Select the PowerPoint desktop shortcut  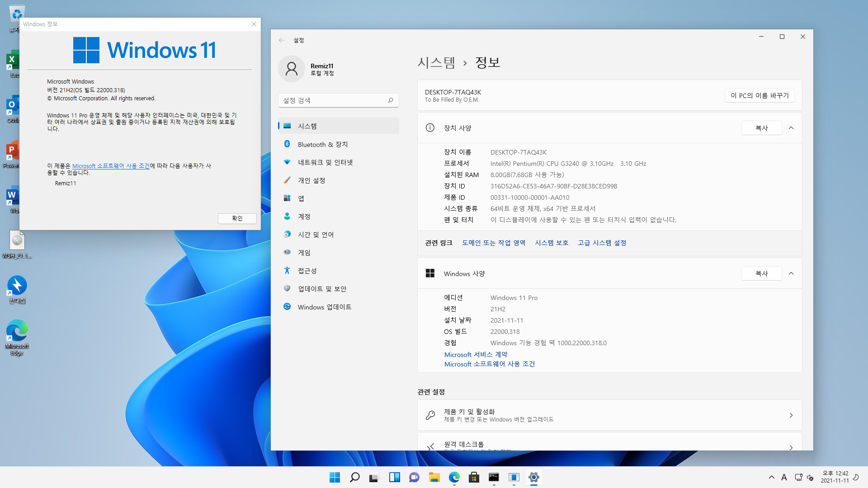tap(11, 154)
